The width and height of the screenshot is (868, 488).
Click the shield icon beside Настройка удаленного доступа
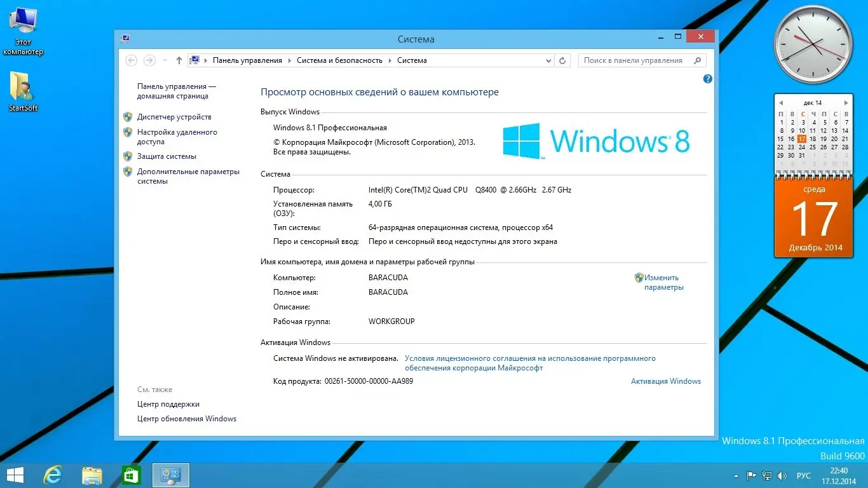(128, 132)
